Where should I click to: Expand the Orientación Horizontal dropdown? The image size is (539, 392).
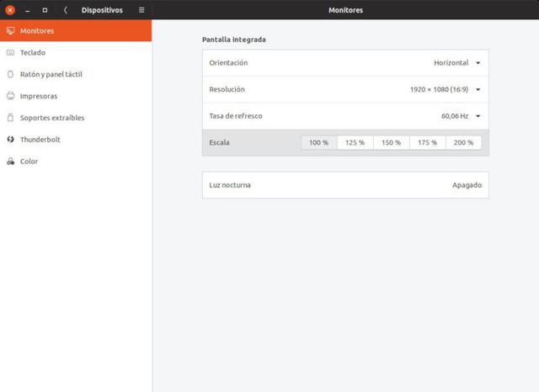[457, 63]
